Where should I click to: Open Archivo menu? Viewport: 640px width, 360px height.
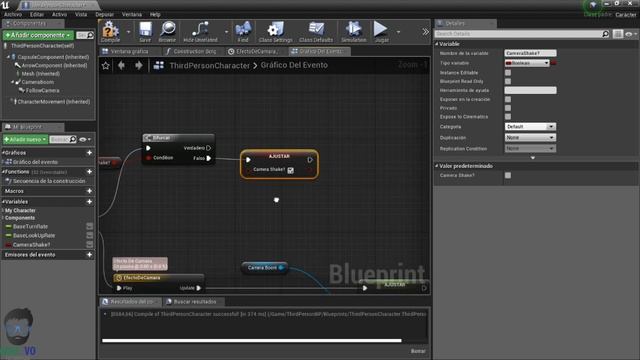[x=13, y=14]
